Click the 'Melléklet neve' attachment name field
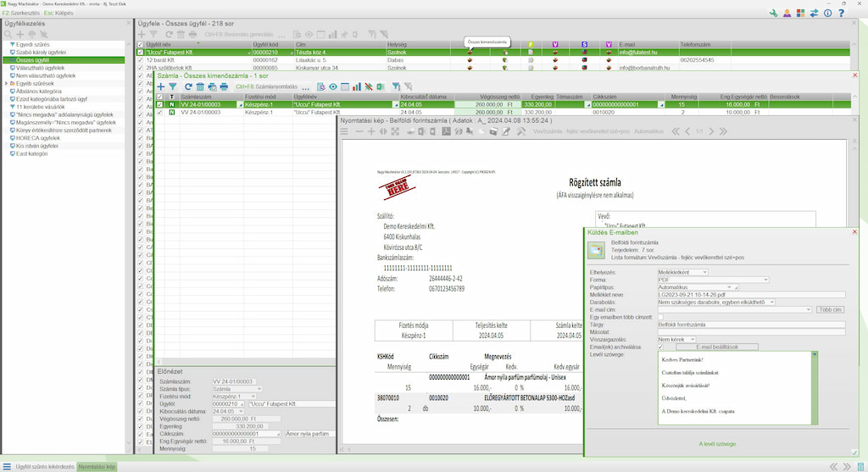 [x=751, y=294]
